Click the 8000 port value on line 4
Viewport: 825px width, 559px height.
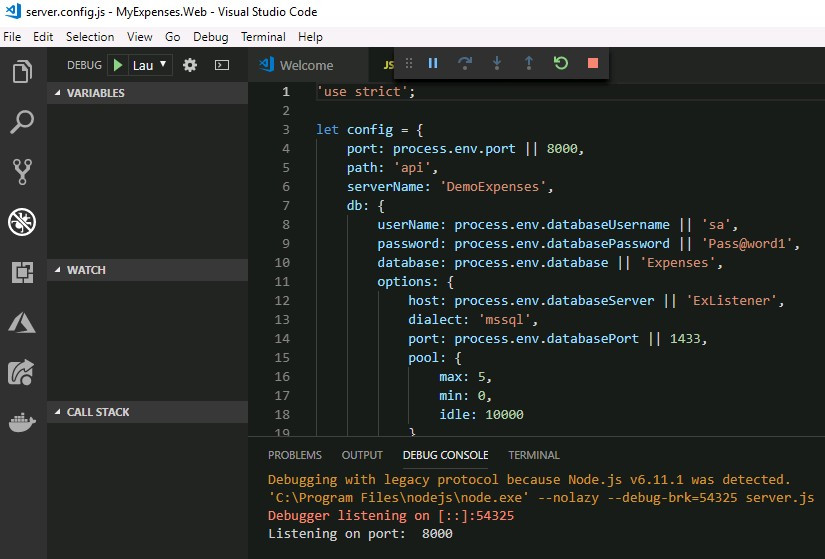coord(562,148)
